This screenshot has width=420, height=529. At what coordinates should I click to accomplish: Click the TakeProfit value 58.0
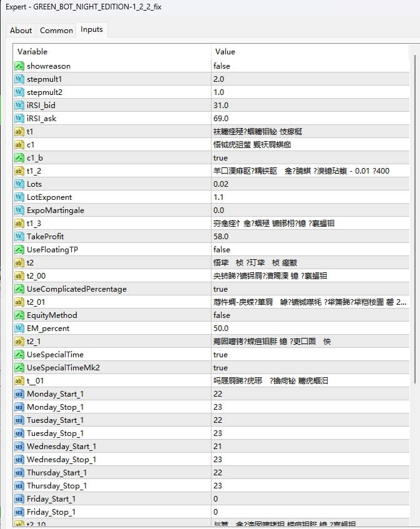221,237
